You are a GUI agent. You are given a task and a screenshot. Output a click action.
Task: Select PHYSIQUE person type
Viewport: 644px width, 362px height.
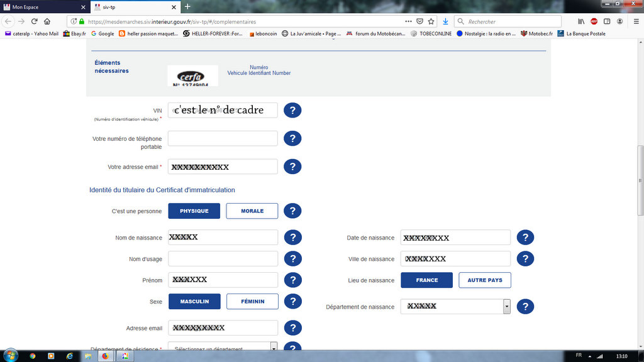click(194, 211)
